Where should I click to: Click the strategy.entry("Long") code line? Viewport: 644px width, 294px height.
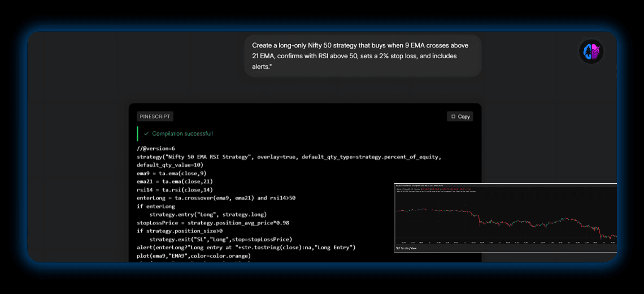tap(208, 215)
